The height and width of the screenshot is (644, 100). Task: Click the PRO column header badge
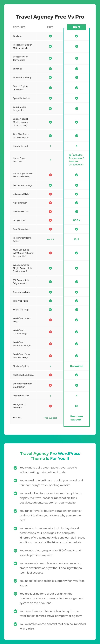click(x=76, y=27)
